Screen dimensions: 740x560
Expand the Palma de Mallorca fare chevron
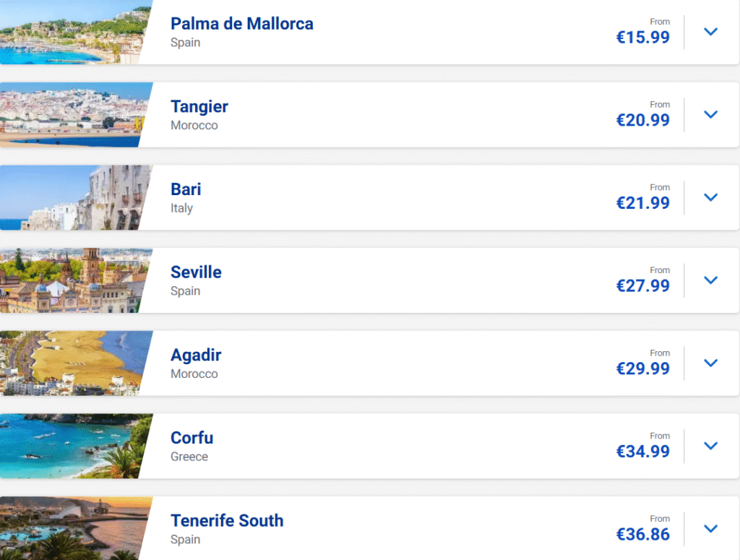click(x=710, y=32)
